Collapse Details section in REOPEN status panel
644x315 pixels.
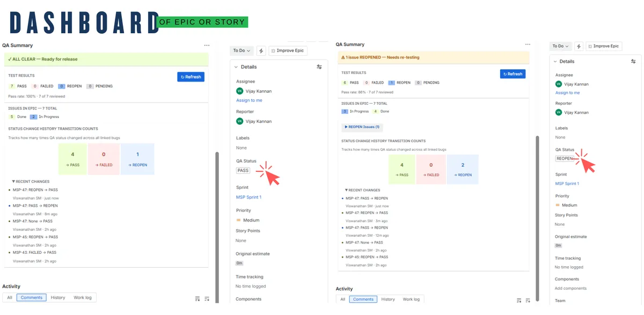556,62
